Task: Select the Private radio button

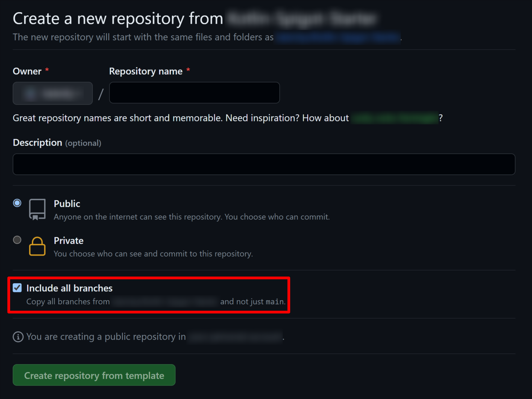Action: tap(17, 240)
